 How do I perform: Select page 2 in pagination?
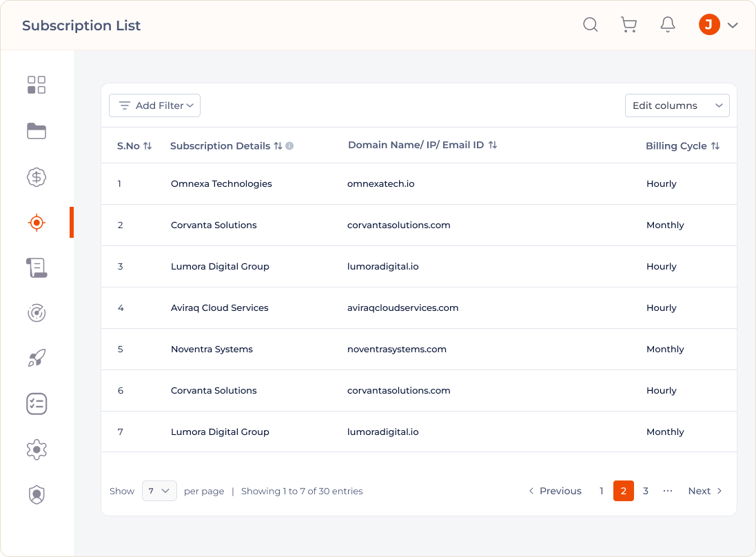click(x=624, y=491)
